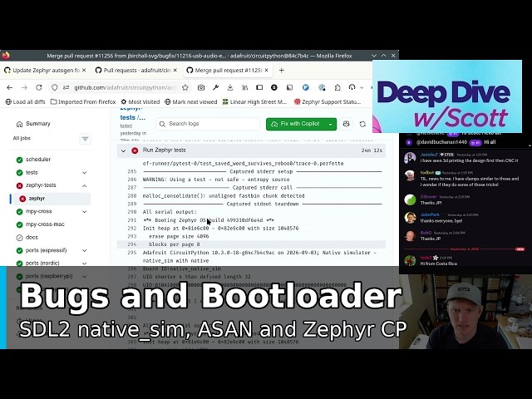Open the Zephyr Support Status bookmark
532x399 pixels.
(x=328, y=101)
